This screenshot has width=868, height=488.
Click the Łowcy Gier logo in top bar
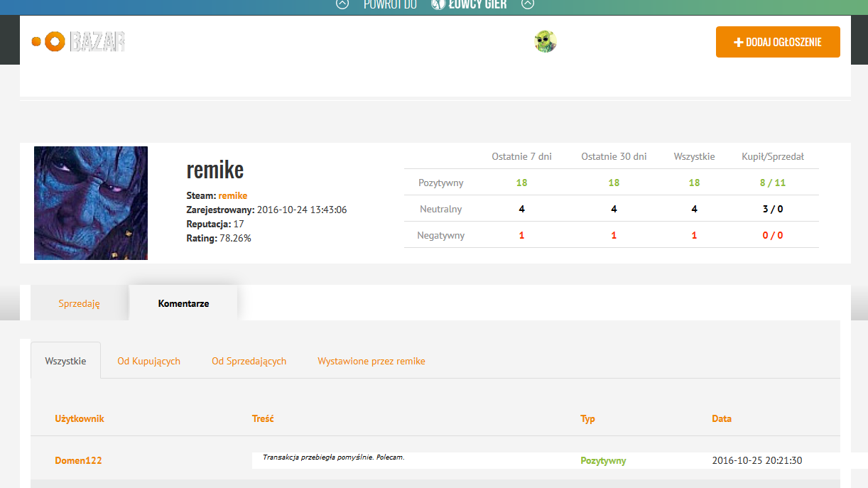click(469, 4)
